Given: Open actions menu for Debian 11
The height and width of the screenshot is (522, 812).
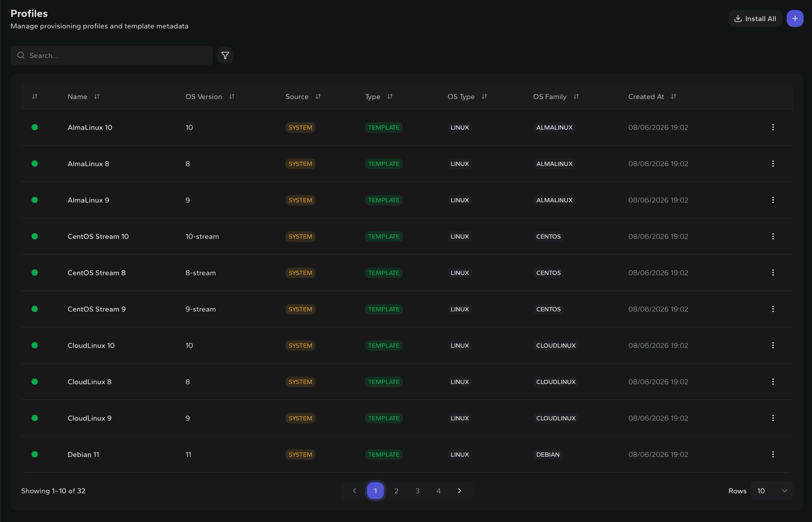Looking at the screenshot, I should point(773,455).
